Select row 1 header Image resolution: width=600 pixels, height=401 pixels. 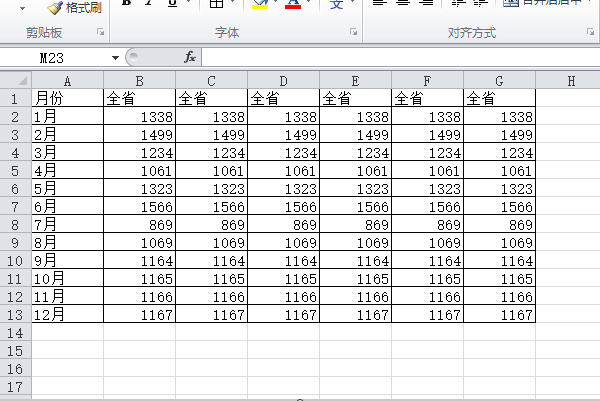point(15,98)
